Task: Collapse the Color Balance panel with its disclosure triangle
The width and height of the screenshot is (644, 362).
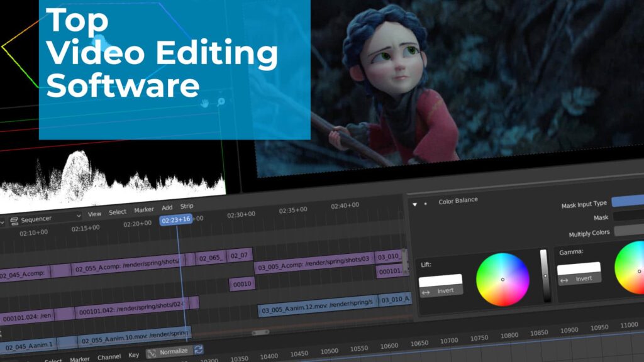Action: pos(414,204)
